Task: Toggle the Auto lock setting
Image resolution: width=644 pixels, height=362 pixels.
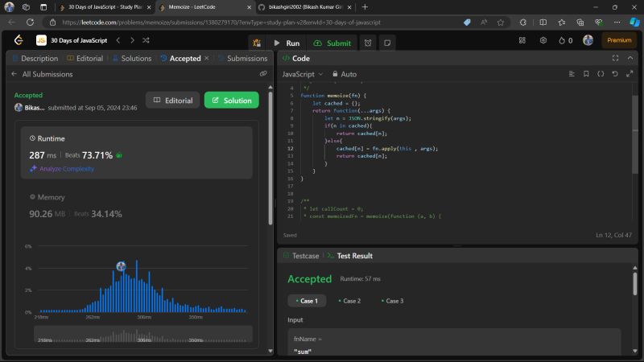Action: click(x=345, y=74)
